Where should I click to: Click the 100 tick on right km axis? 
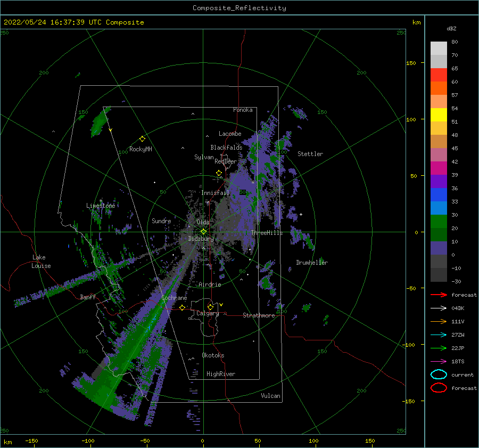(411, 119)
